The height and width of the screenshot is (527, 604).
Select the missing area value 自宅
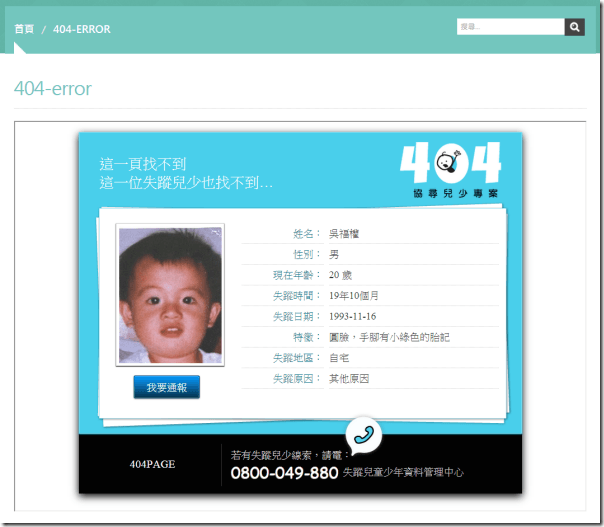point(339,358)
